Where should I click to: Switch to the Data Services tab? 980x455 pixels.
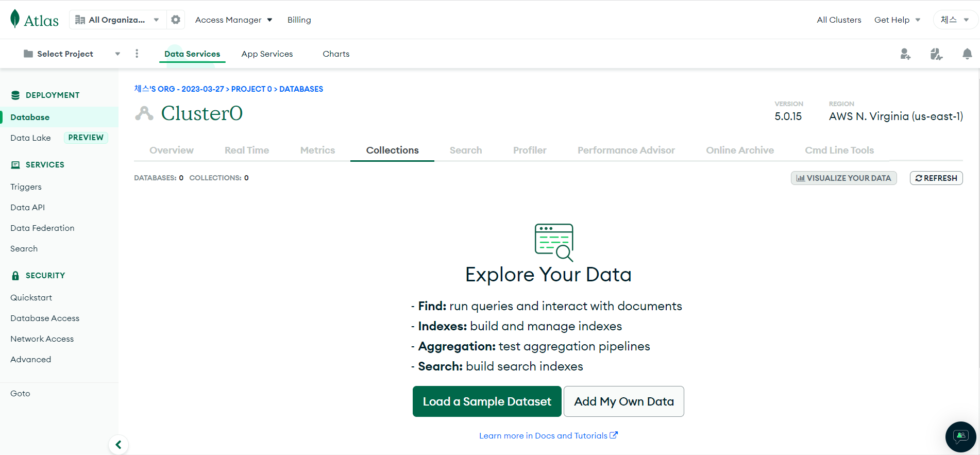click(x=192, y=54)
